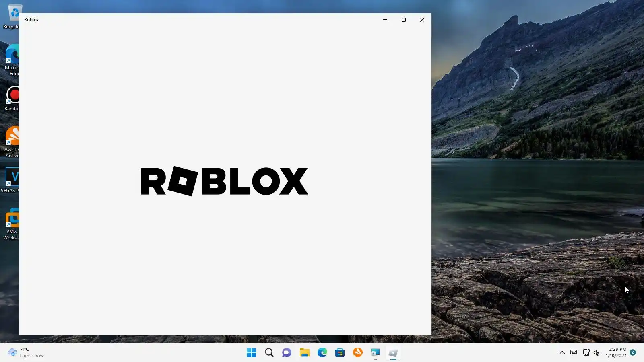Launch the Chat app from the taskbar

287,353
